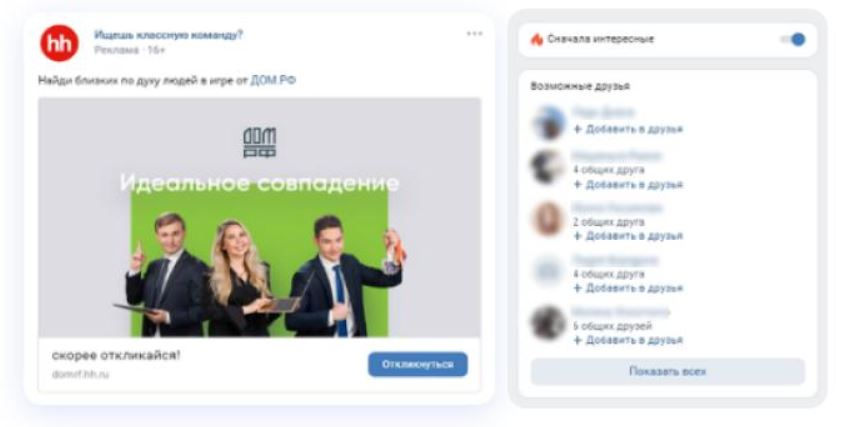Add the first suggested person to friends

(x=628, y=129)
